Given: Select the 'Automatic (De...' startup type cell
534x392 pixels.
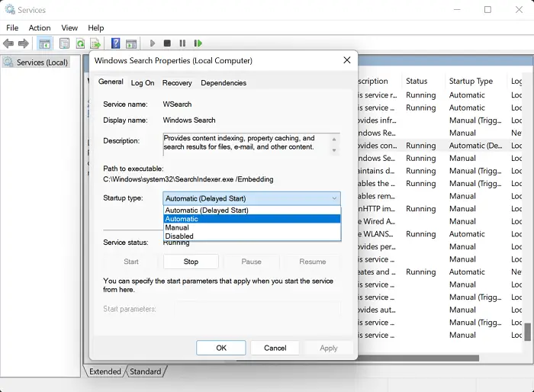Looking at the screenshot, I should 475,146.
